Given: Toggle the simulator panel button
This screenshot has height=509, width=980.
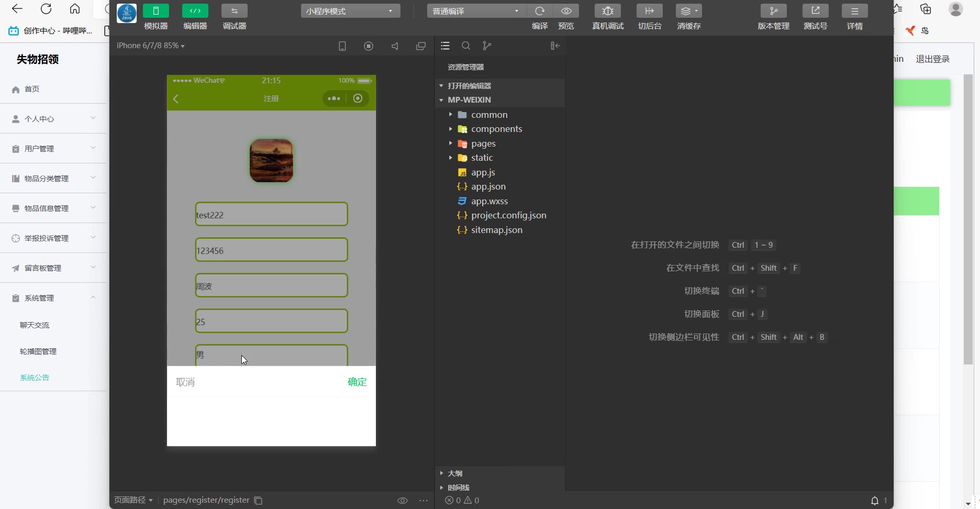Looking at the screenshot, I should pyautogui.click(x=156, y=11).
